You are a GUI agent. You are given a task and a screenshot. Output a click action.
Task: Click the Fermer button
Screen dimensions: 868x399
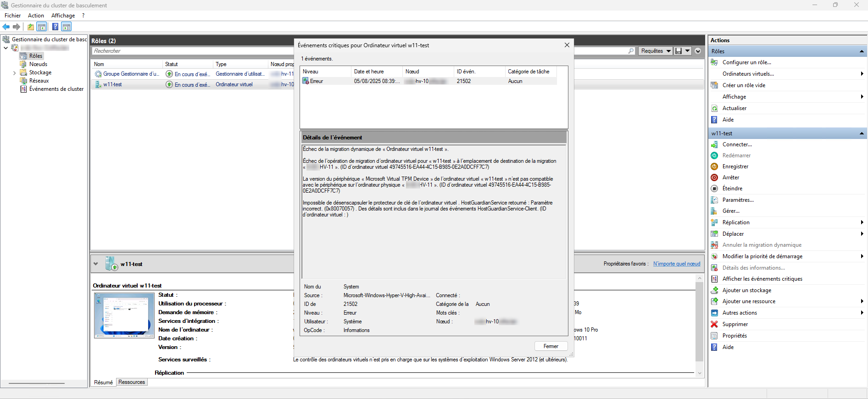tap(551, 346)
